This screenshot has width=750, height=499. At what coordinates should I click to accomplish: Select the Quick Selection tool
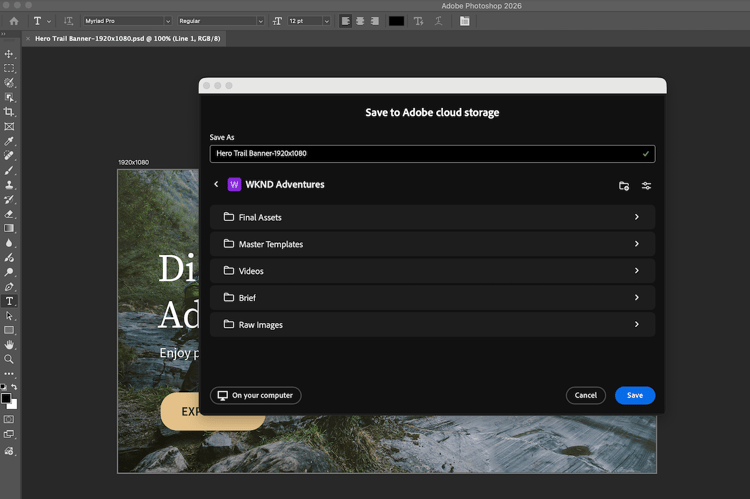tap(9, 83)
